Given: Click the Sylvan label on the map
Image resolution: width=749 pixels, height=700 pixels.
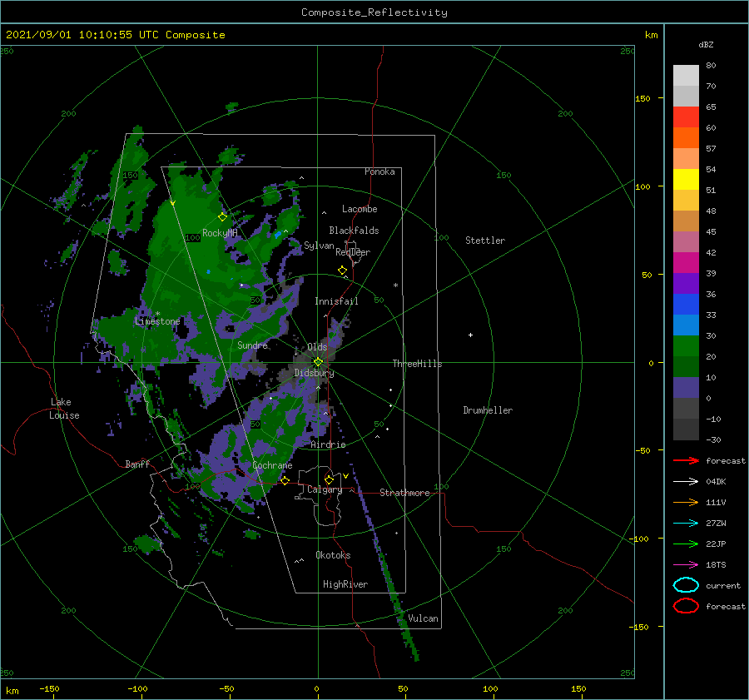Looking at the screenshot, I should coord(319,246).
